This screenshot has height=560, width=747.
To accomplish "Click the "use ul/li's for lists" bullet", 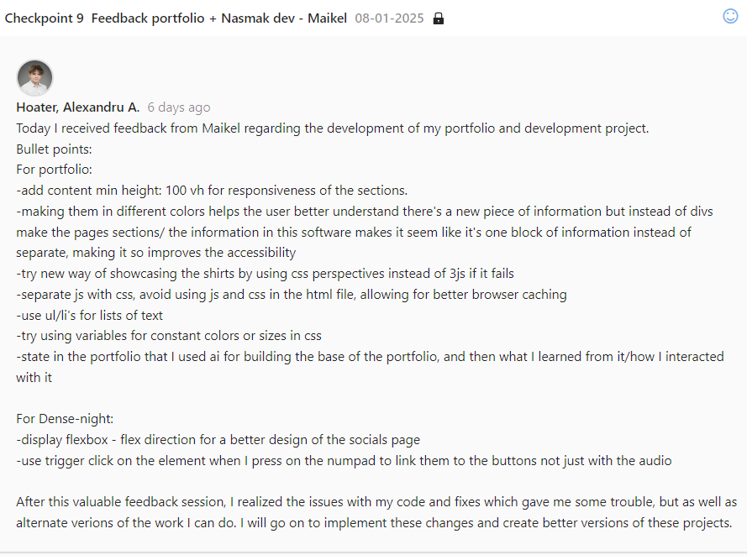I will point(89,315).
